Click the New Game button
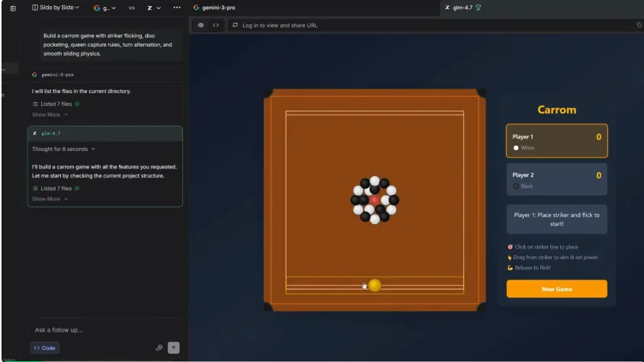The image size is (644, 362). pyautogui.click(x=556, y=289)
